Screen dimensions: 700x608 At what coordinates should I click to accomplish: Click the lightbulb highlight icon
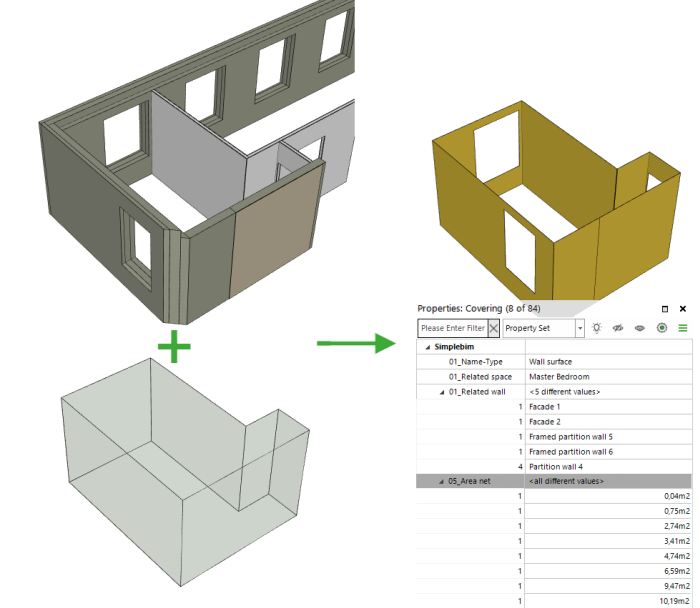596,328
